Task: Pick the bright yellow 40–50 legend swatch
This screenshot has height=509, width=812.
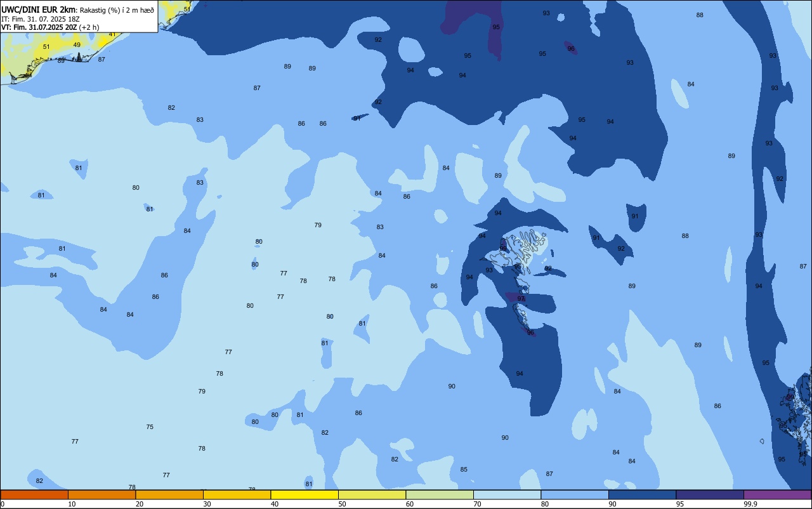Action: 304,494
